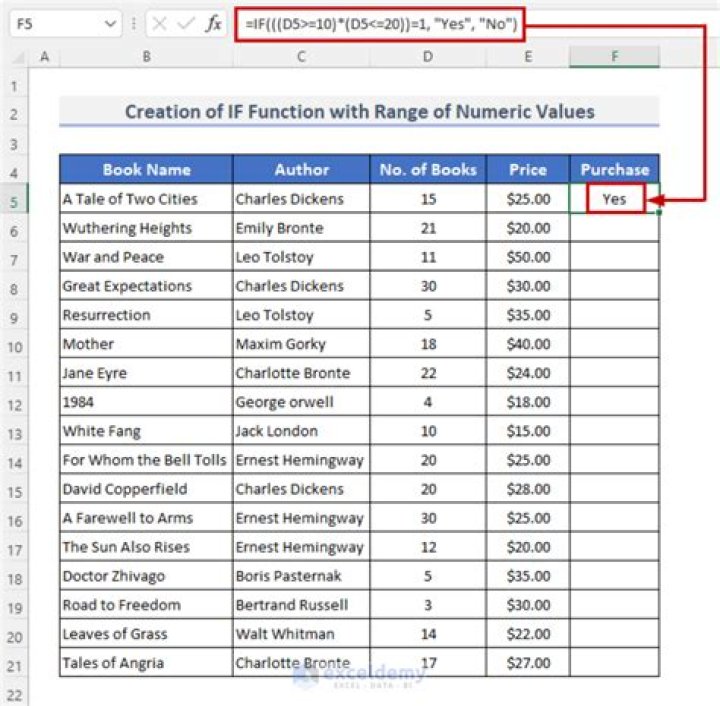Click empty Purchase cell for Wuthering Heights

[x=614, y=228]
